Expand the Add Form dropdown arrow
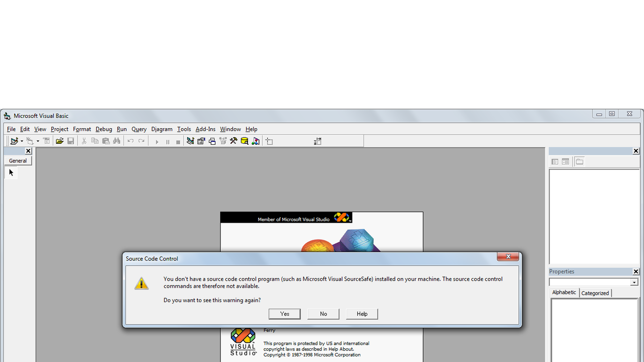Screen dimensions: 644x362 pyautogui.click(x=38, y=141)
